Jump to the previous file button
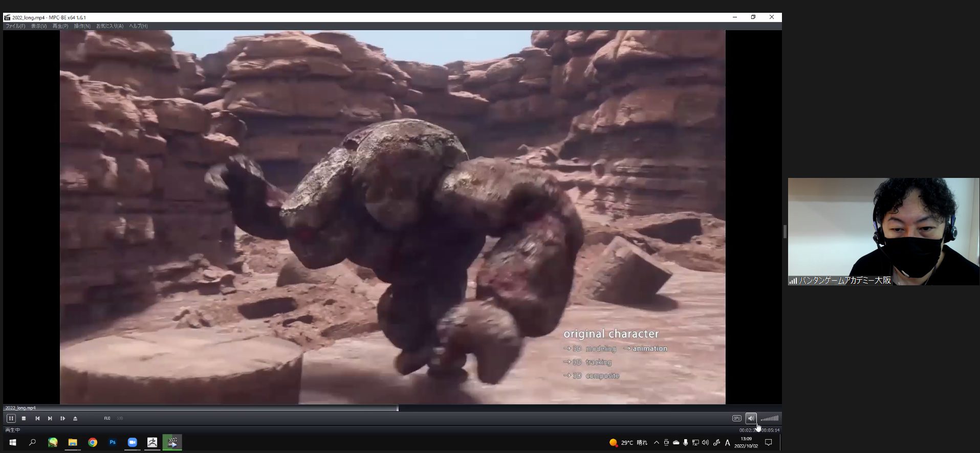 coord(37,418)
